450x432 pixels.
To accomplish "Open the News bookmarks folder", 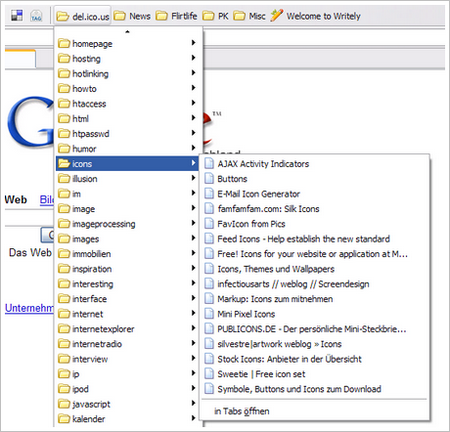I will pos(132,16).
